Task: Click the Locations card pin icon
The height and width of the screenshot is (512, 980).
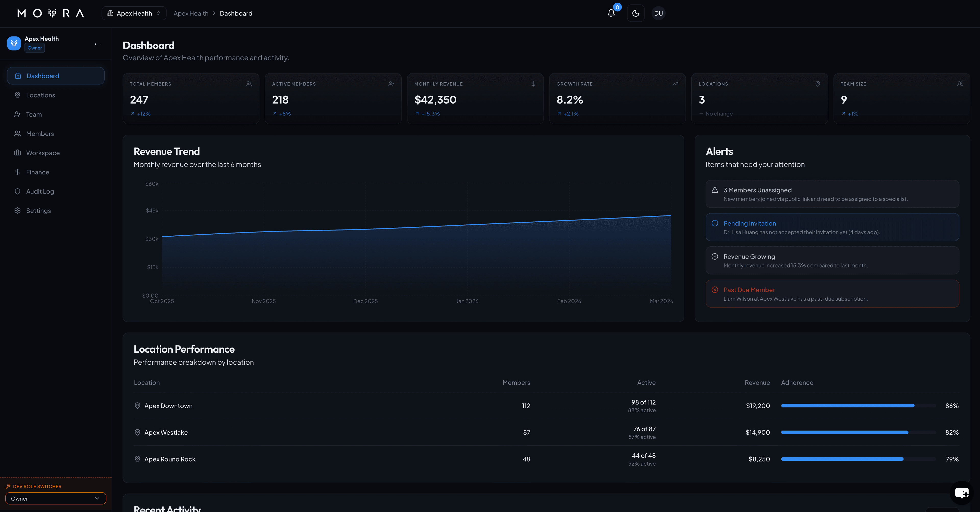Action: coord(817,84)
